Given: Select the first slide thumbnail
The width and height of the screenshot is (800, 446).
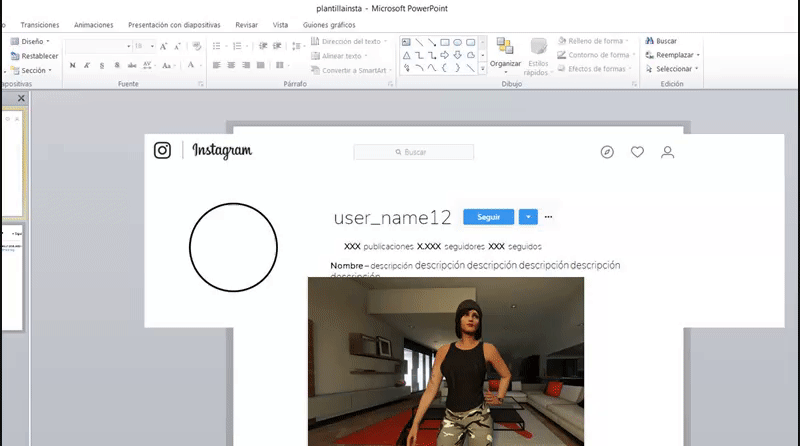Looking at the screenshot, I should (x=12, y=163).
